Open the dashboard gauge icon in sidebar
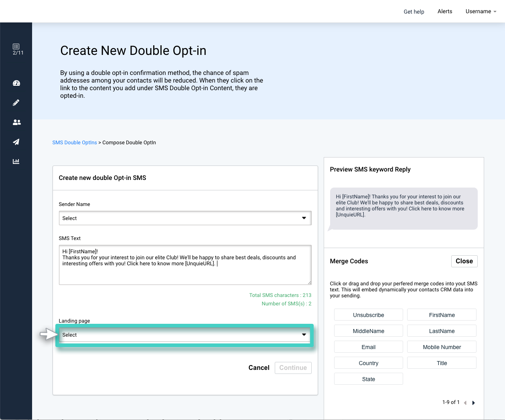Screen dimensions: 505x420 pyautogui.click(x=16, y=83)
